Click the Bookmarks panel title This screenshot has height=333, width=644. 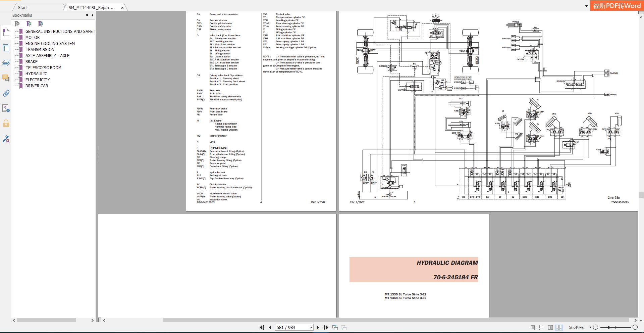[x=22, y=15]
